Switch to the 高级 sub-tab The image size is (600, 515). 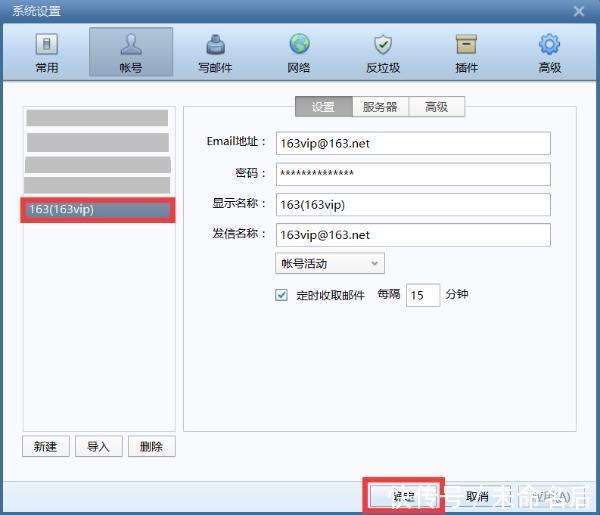coord(437,106)
